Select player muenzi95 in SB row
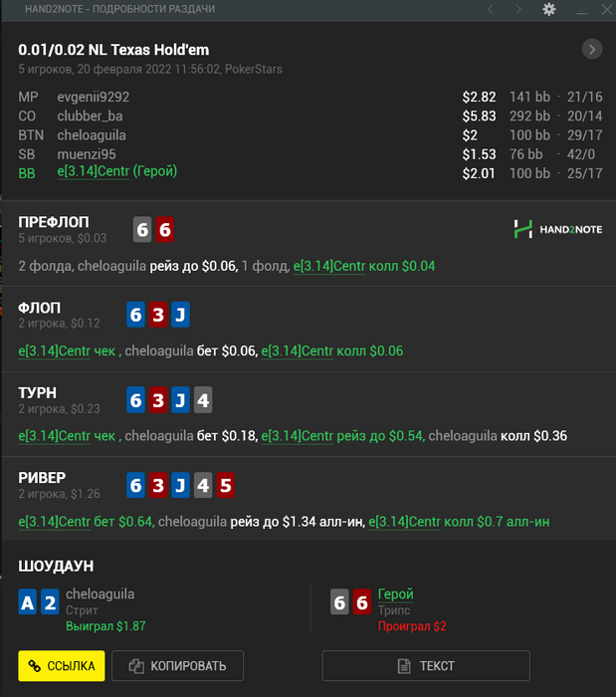616x697 pixels. (x=87, y=154)
